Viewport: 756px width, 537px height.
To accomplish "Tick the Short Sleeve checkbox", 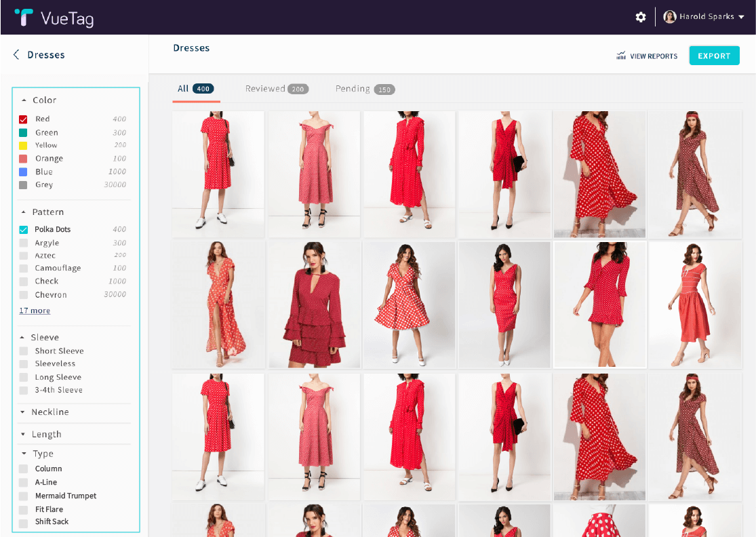I will (23, 351).
